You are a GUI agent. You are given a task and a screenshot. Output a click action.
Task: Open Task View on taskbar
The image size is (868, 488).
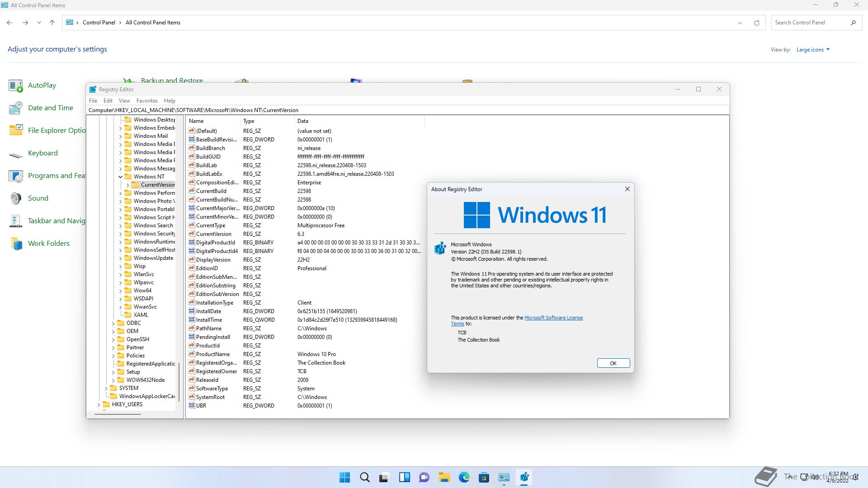point(384,477)
